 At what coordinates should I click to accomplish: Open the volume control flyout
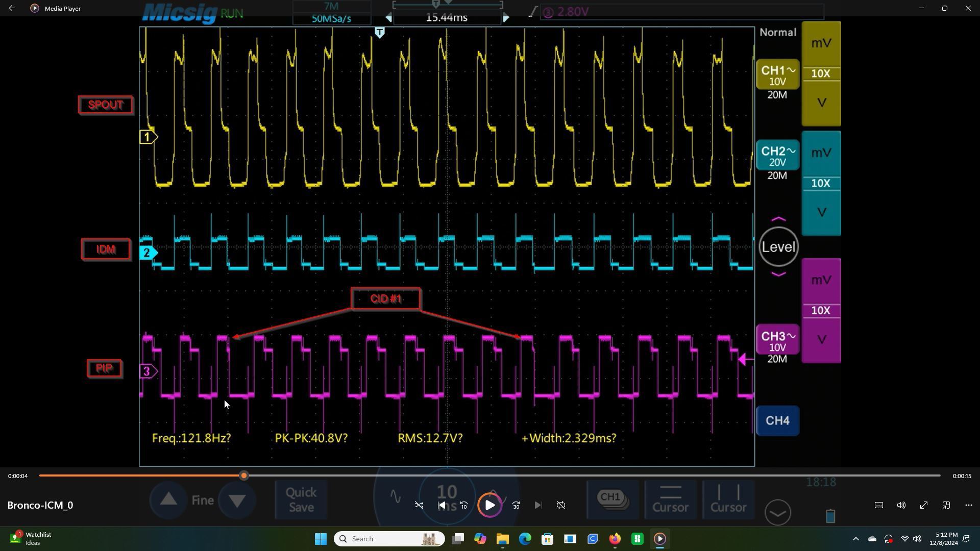point(901,505)
